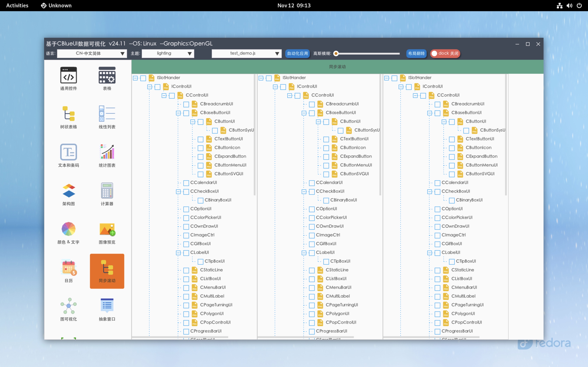This screenshot has height=367, width=588.
Task: Open the 图像预览 image preview icon
Action: (107, 229)
